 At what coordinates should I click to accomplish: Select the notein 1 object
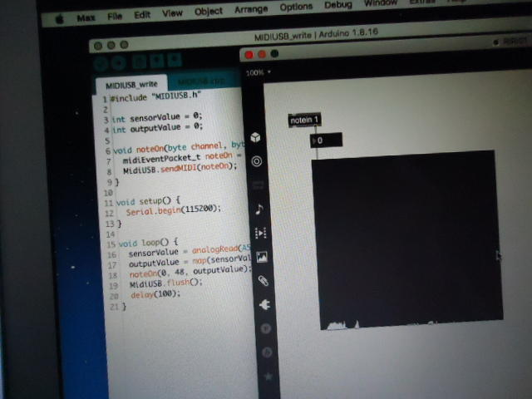[x=304, y=120]
